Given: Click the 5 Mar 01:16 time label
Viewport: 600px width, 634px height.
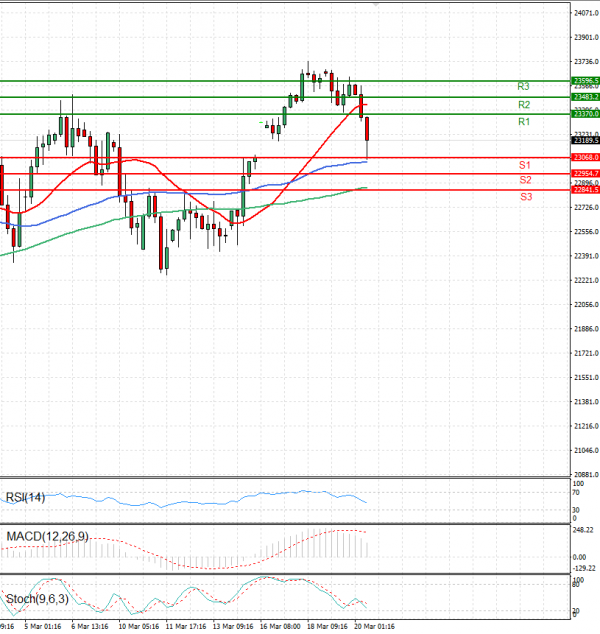Looking at the screenshot, I should pyautogui.click(x=43, y=626).
